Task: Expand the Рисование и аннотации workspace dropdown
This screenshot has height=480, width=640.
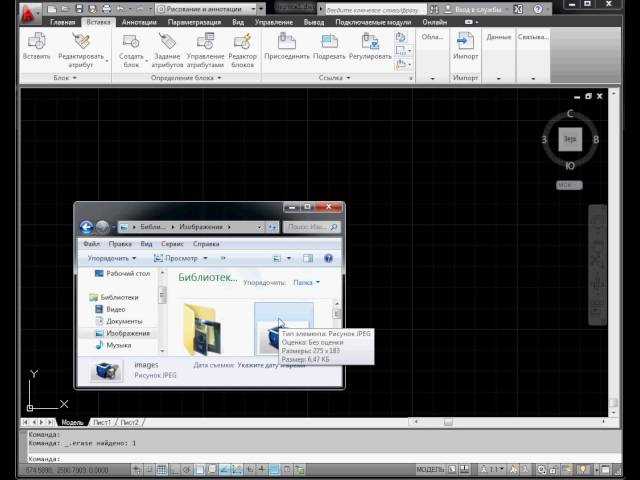Action: click(x=212, y=9)
